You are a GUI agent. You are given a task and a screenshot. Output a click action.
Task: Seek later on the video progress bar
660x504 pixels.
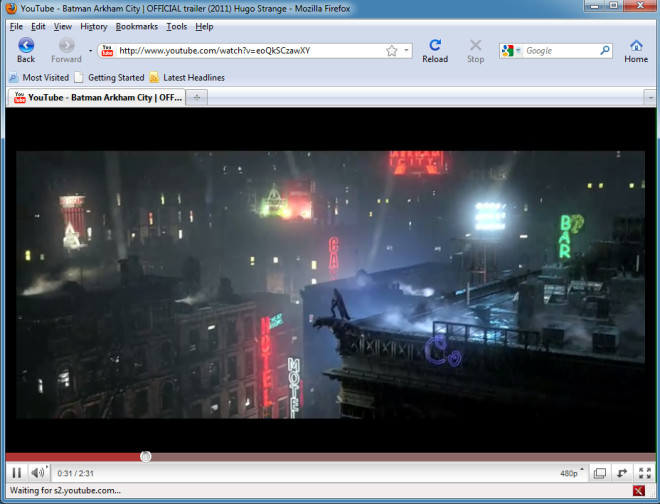pyautogui.click(x=403, y=457)
